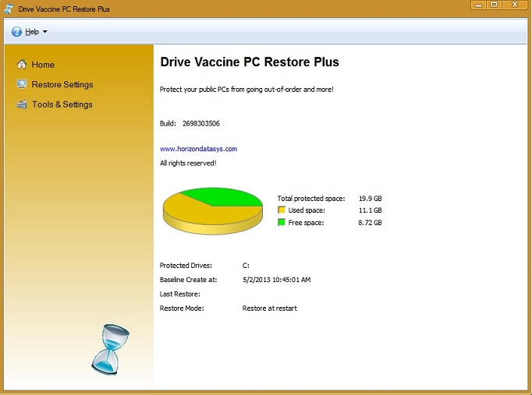Click the Tools & Settings toolbox icon
Image resolution: width=532 pixels, height=395 pixels.
[22, 104]
